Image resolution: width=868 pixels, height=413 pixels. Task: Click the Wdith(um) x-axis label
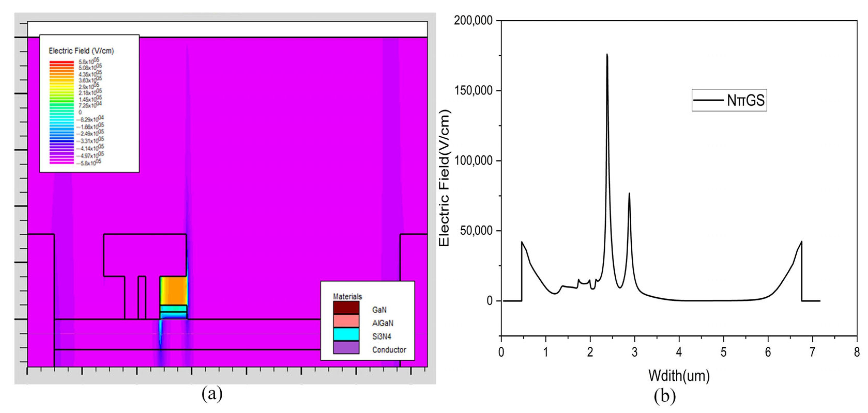click(x=679, y=376)
